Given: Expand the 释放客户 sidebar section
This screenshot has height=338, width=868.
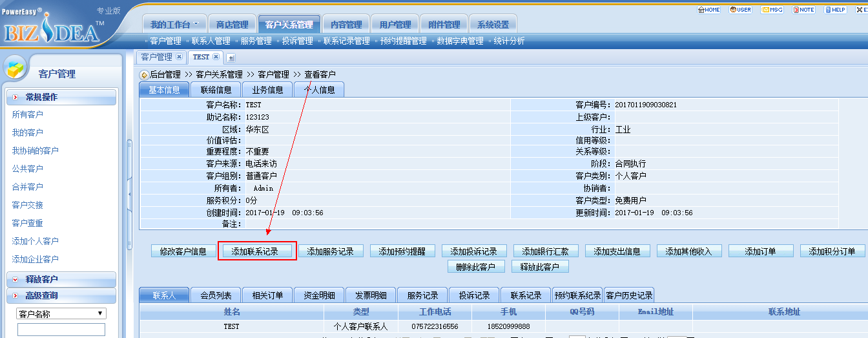Looking at the screenshot, I should (x=15, y=280).
